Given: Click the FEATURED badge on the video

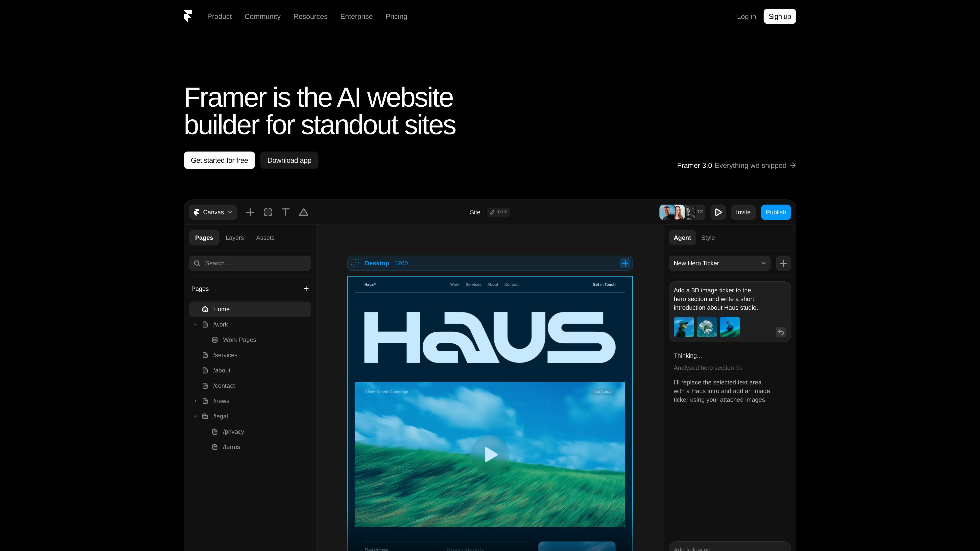Looking at the screenshot, I should pyautogui.click(x=603, y=392).
